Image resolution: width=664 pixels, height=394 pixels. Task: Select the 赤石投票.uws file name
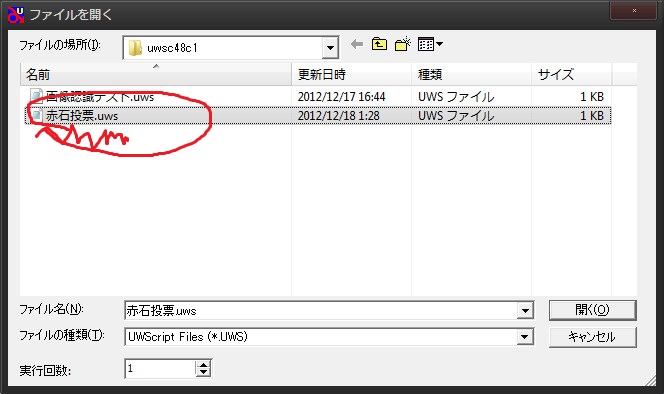82,116
